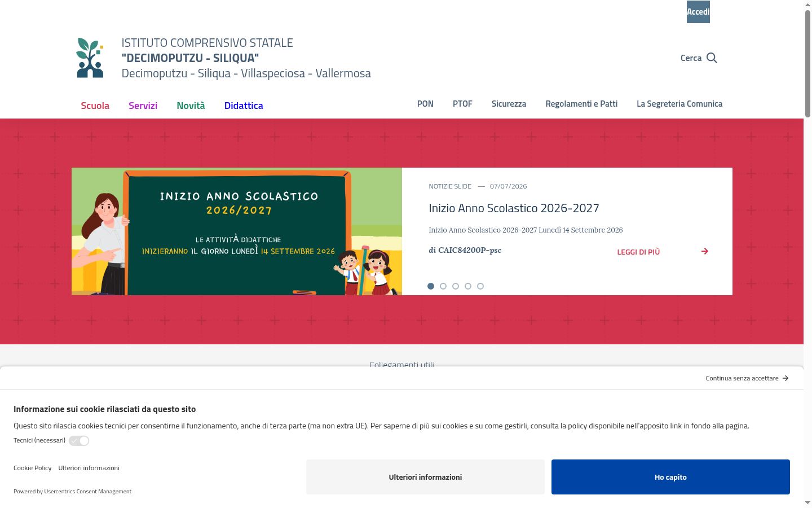Image resolution: width=812 pixels, height=508 pixels.
Task: Click the Ulteriori informazioni grey button
Action: [x=425, y=477]
